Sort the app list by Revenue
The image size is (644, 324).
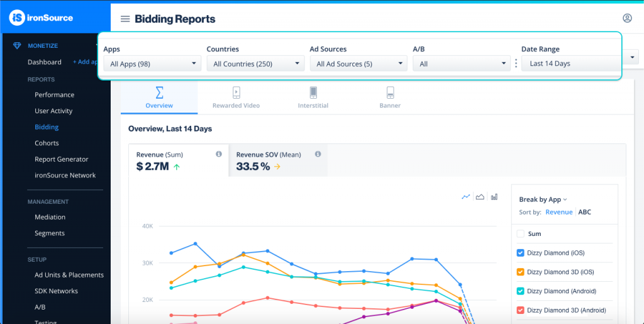[559, 212]
